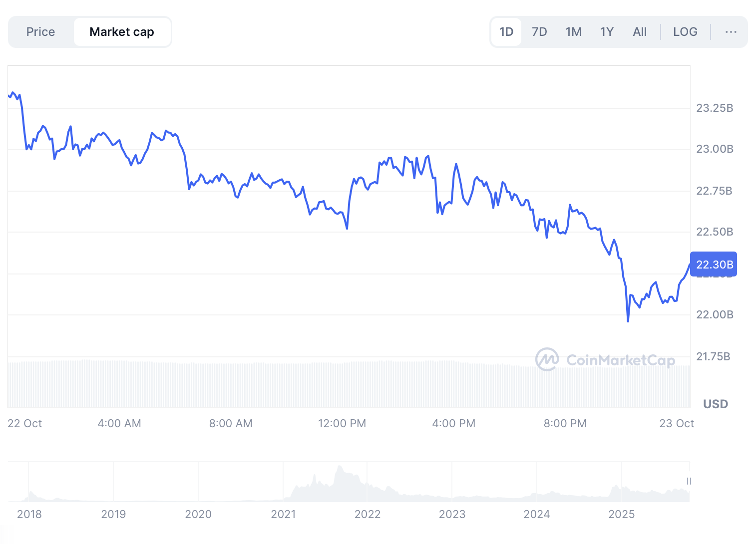Choose the 1Y time range

pos(607,32)
